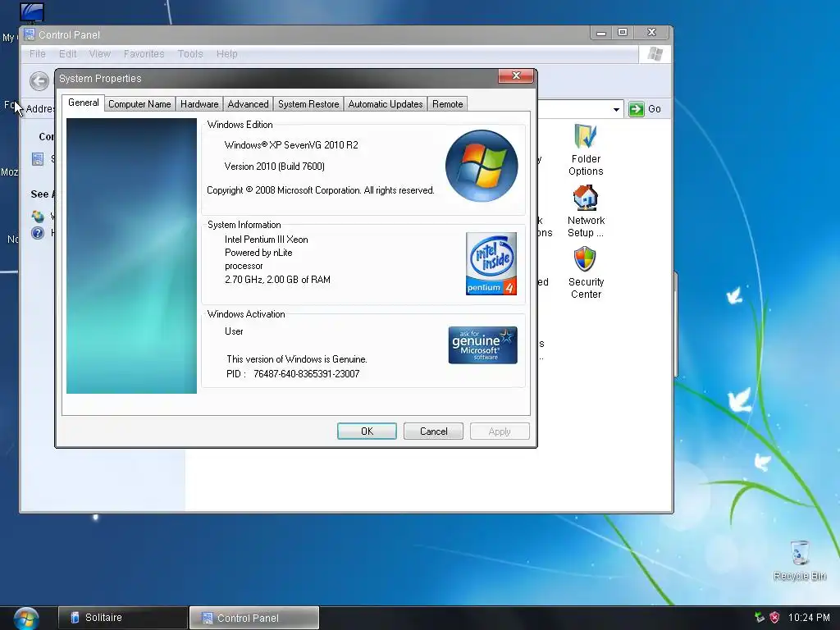
Task: Click the Intel Inside Pentium 4 badge
Action: (x=491, y=263)
